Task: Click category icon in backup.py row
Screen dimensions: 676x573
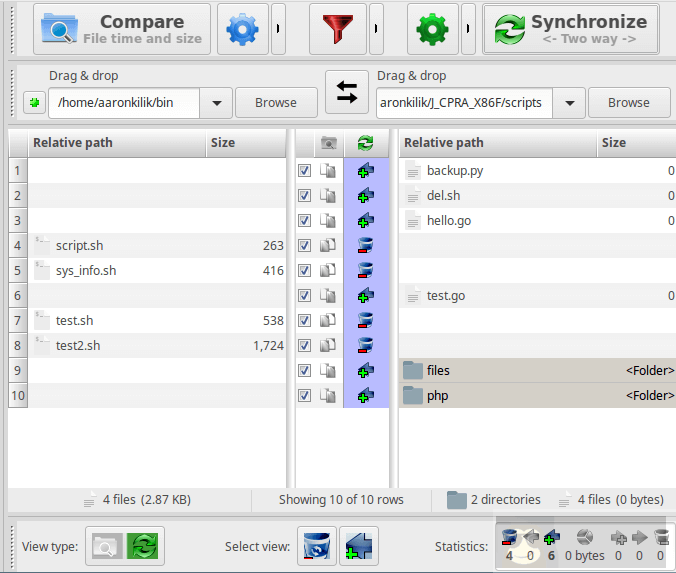Action: coord(328,171)
